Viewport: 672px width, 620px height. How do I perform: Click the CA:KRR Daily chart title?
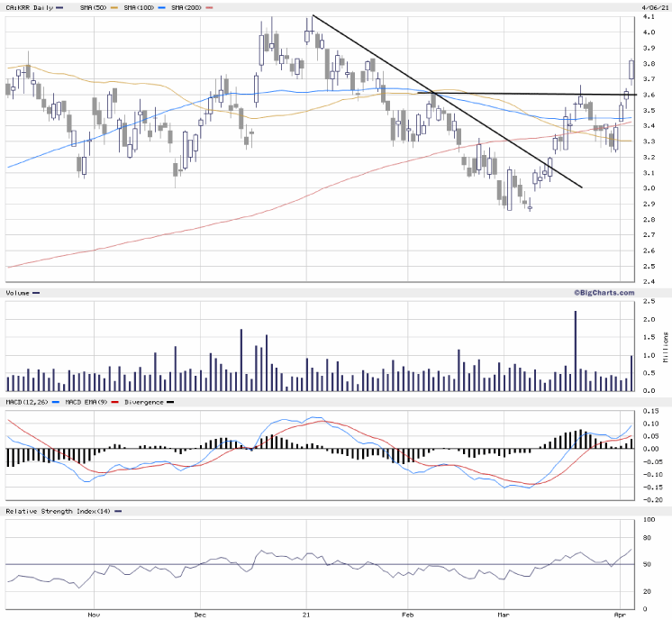coord(29,7)
